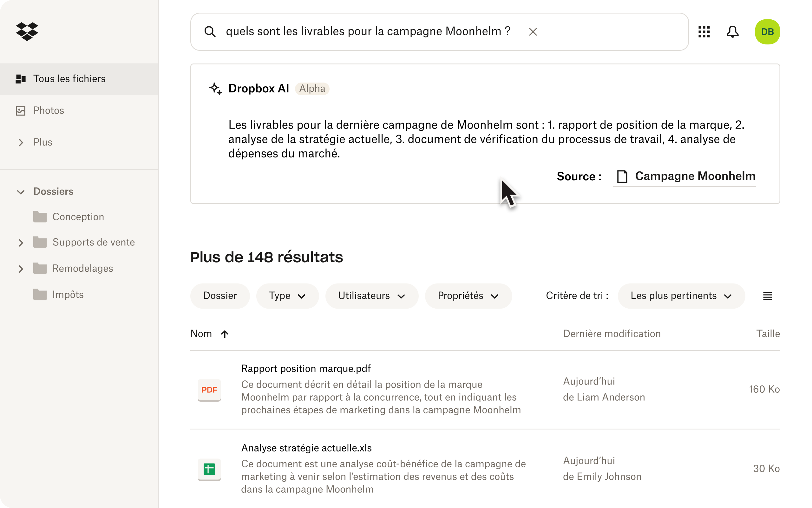Click the Impôts folder icon
The height and width of the screenshot is (508, 812).
point(40,294)
